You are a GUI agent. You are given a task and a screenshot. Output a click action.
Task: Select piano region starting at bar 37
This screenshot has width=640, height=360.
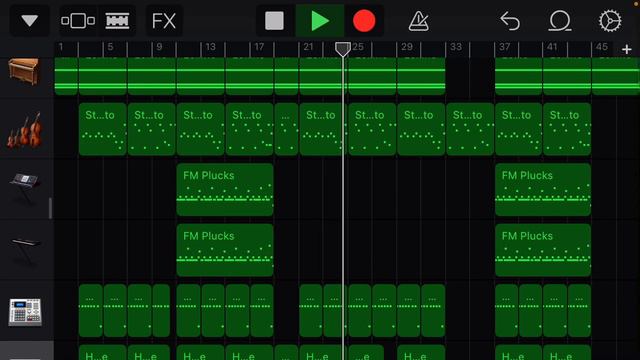click(x=518, y=76)
